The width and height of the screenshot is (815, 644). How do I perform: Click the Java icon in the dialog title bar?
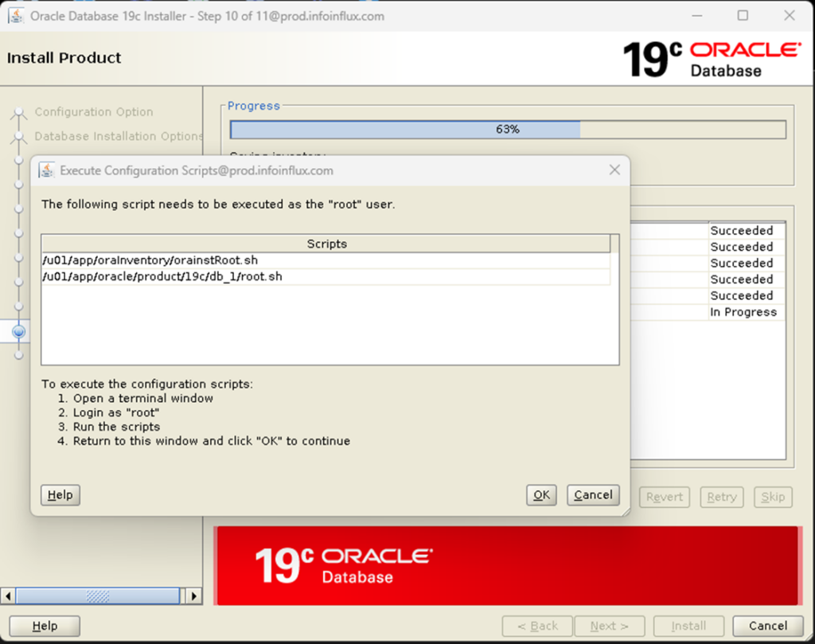pyautogui.click(x=48, y=170)
